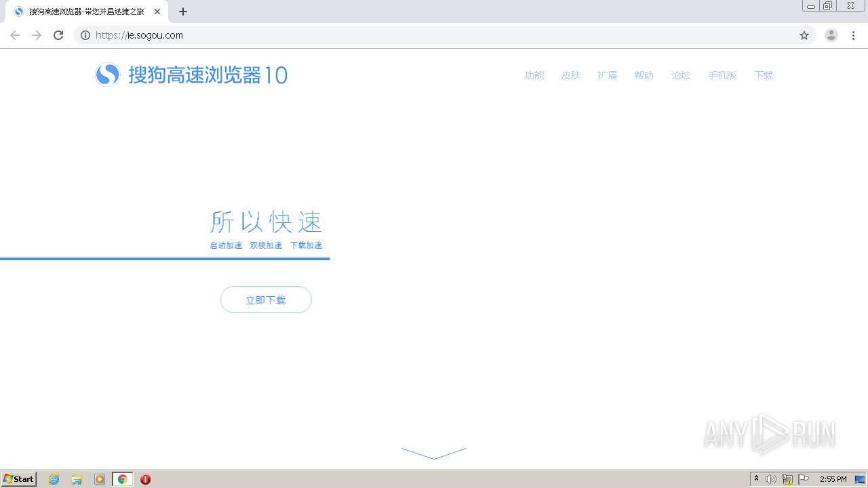
Task: Open the Windows Start button
Action: [19, 479]
